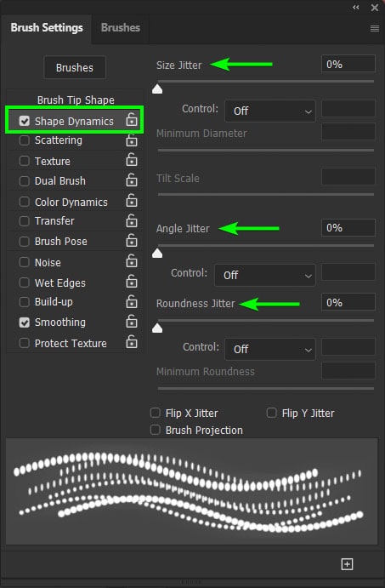Screen dimensions: 385x588
Task: Toggle the lock icon next to Scattering
Action: 132,140
